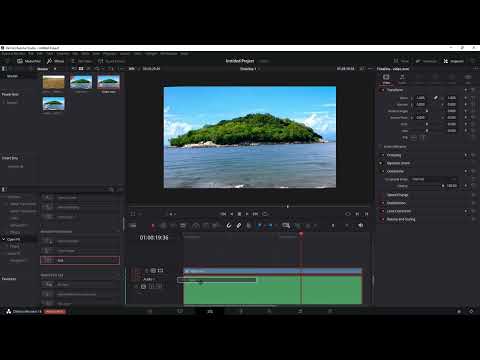Select thumbnail view icon in media pool
Screen dimensions: 480x360
point(81,69)
